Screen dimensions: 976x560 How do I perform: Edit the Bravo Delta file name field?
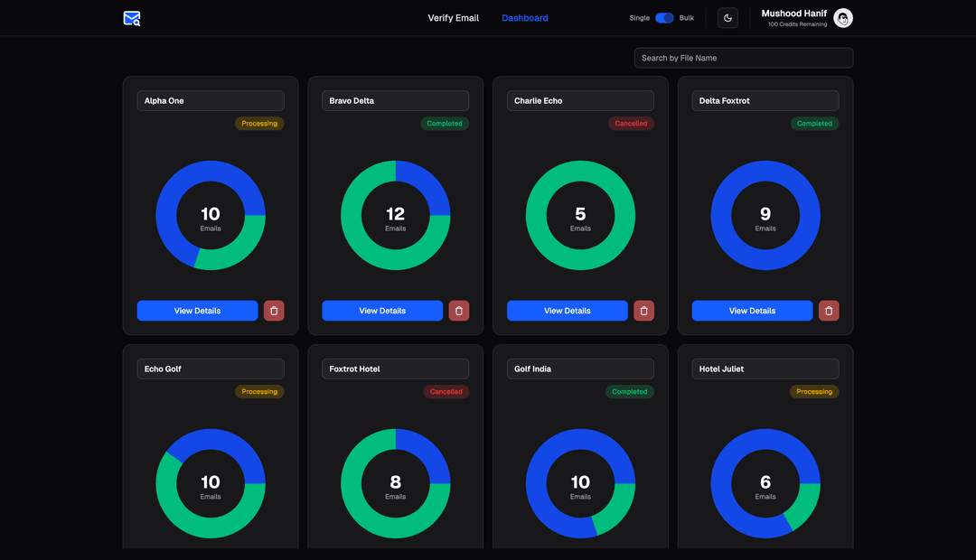(395, 101)
